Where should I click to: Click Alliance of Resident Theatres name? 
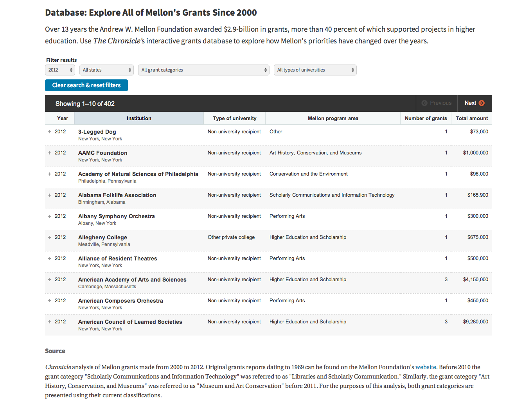tap(118, 258)
